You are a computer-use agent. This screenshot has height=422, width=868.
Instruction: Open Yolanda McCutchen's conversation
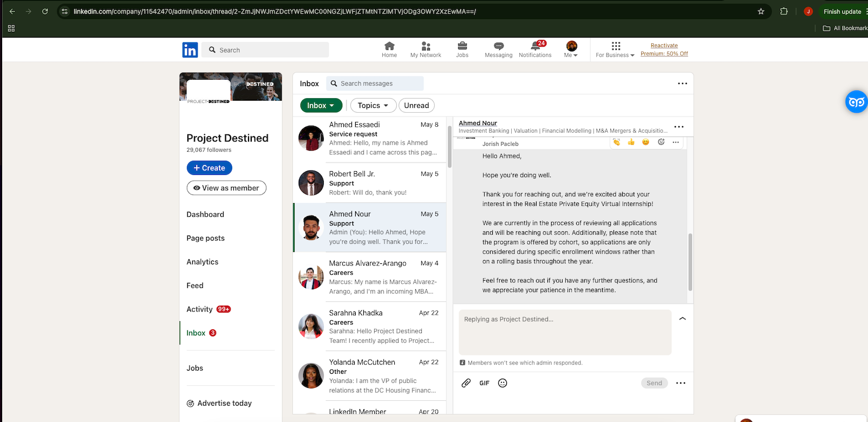click(370, 376)
